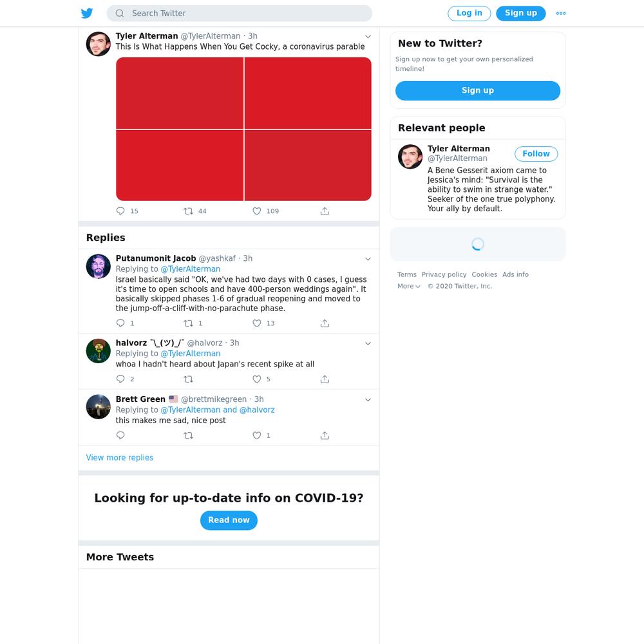
Task: Open top-left red image in tweet
Action: tap(180, 93)
